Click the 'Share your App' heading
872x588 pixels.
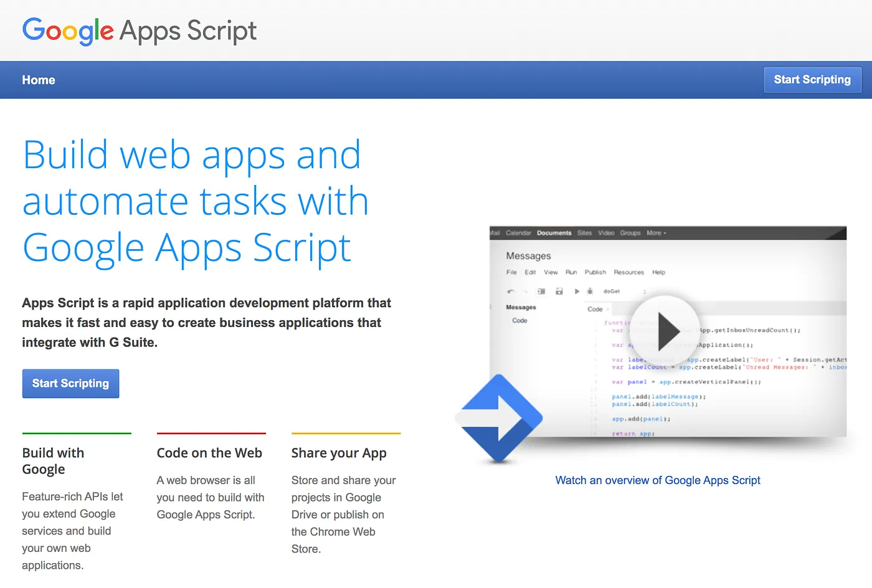point(339,453)
